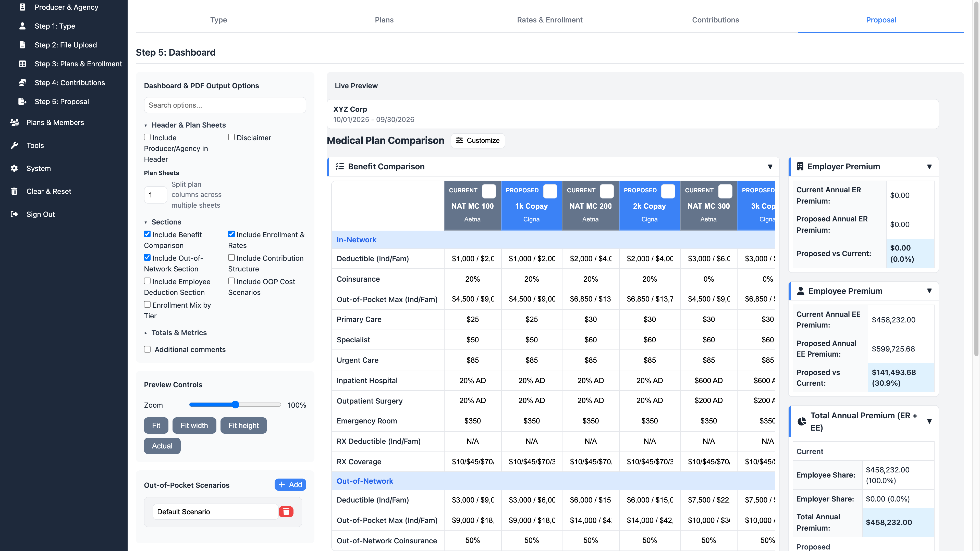This screenshot has width=980, height=551.
Task: Collapse the Employer Premium panel
Action: [929, 167]
